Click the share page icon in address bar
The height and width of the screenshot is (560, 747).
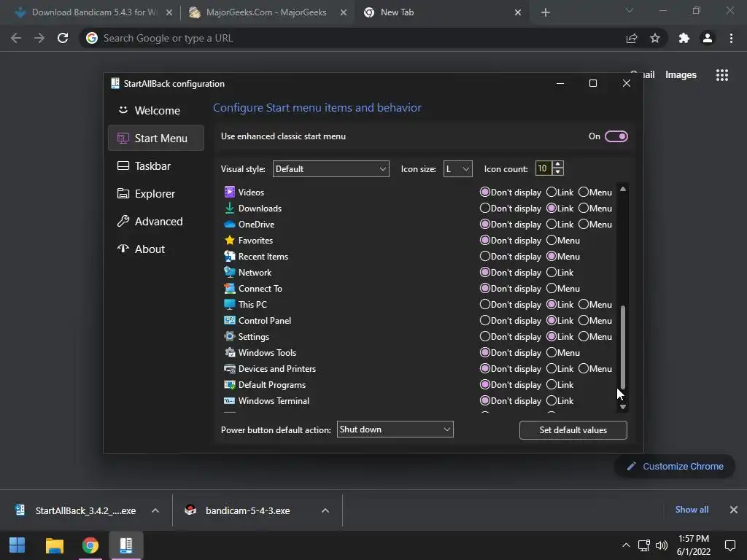[x=632, y=38]
